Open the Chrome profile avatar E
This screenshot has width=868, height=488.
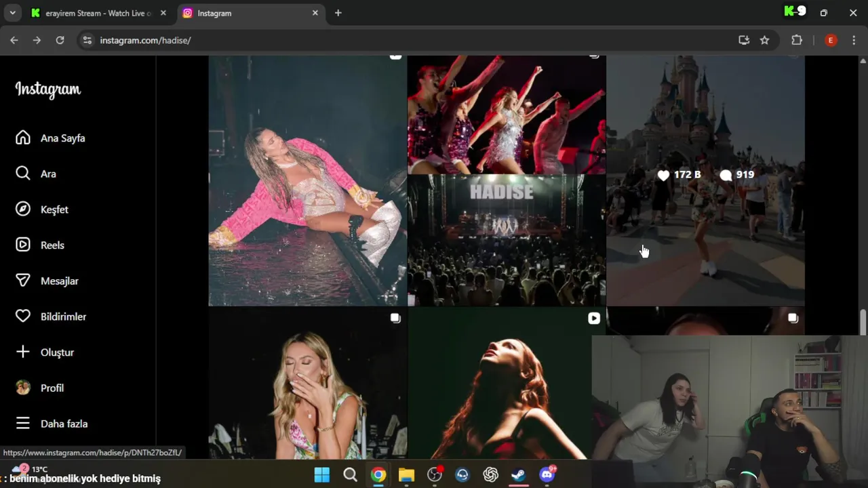pos(831,40)
